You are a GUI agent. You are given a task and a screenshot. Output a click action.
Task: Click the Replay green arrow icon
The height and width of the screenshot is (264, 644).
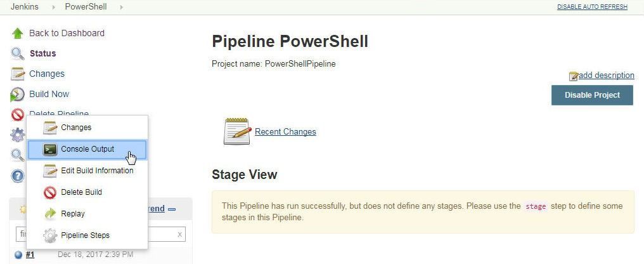click(50, 214)
